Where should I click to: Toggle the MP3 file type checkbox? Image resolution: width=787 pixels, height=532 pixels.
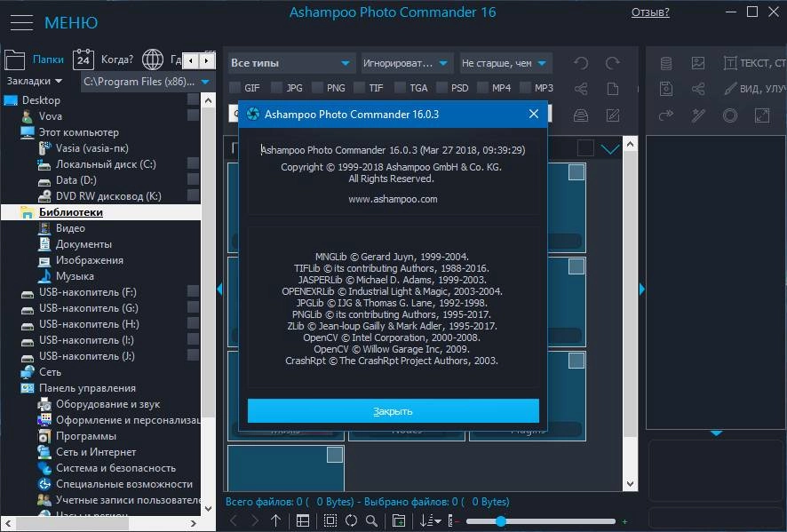point(525,88)
